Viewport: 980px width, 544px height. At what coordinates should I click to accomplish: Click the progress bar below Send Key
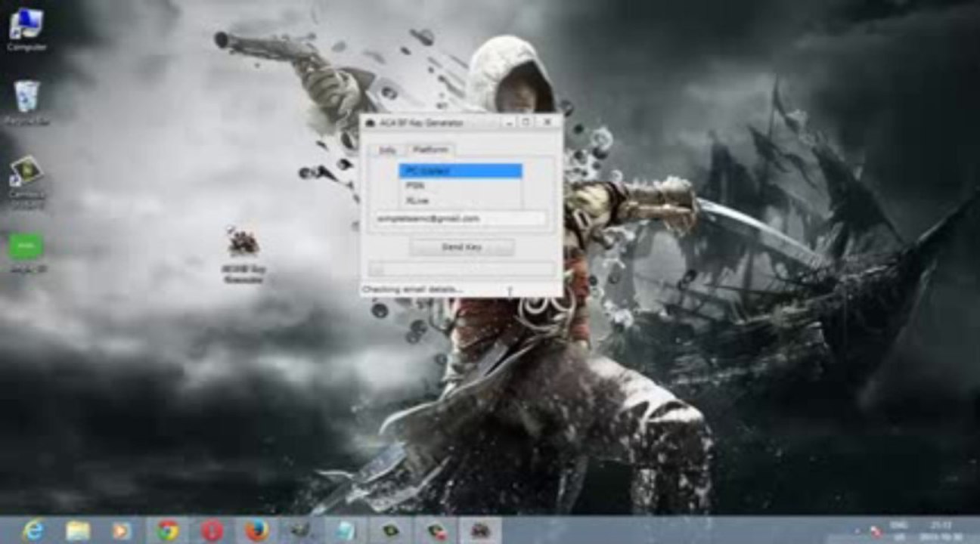pos(461,268)
